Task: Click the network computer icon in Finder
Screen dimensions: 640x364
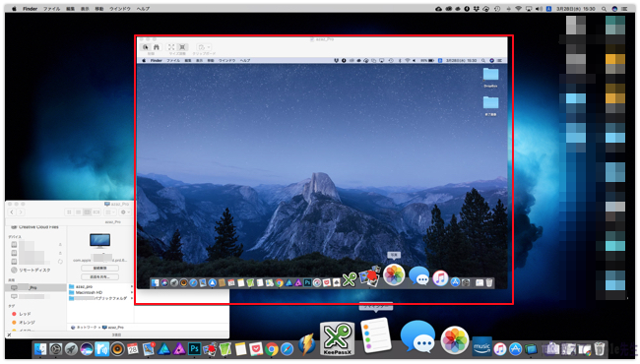Action: pyautogui.click(x=100, y=240)
